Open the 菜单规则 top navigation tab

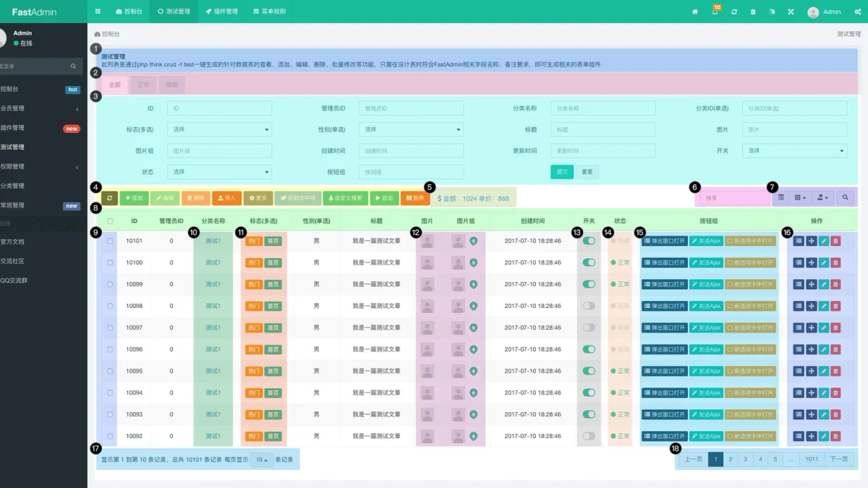click(x=269, y=12)
